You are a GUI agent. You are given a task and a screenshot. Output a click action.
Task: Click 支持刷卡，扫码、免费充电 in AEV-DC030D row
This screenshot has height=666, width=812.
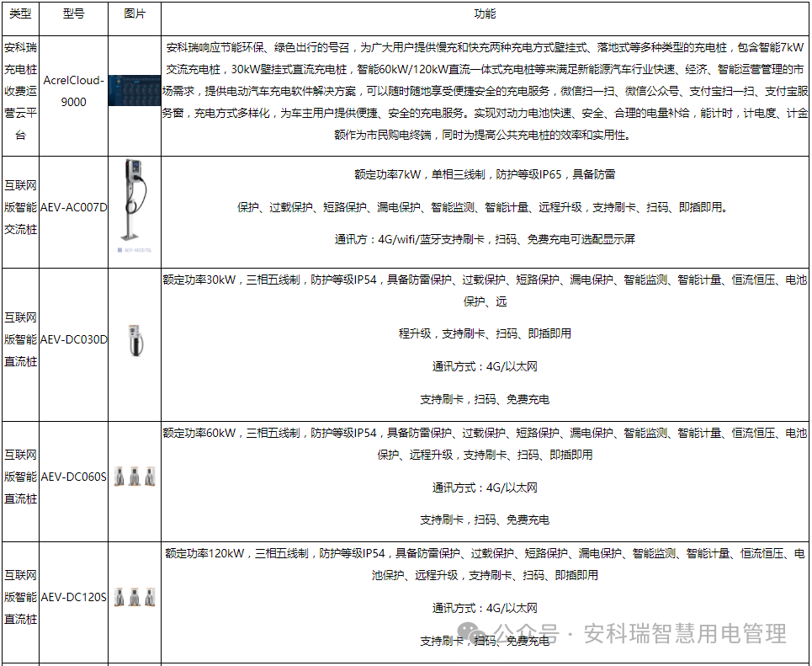[485, 400]
